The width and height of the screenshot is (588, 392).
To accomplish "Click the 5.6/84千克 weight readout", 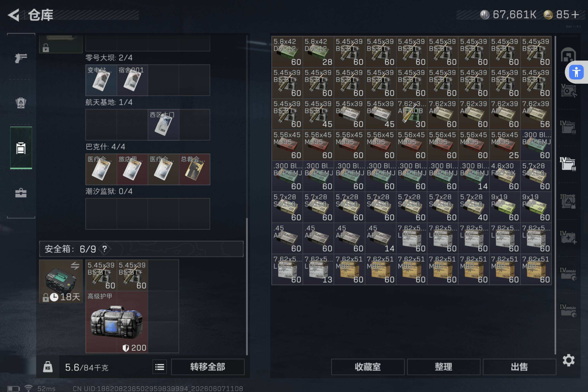I will [87, 367].
